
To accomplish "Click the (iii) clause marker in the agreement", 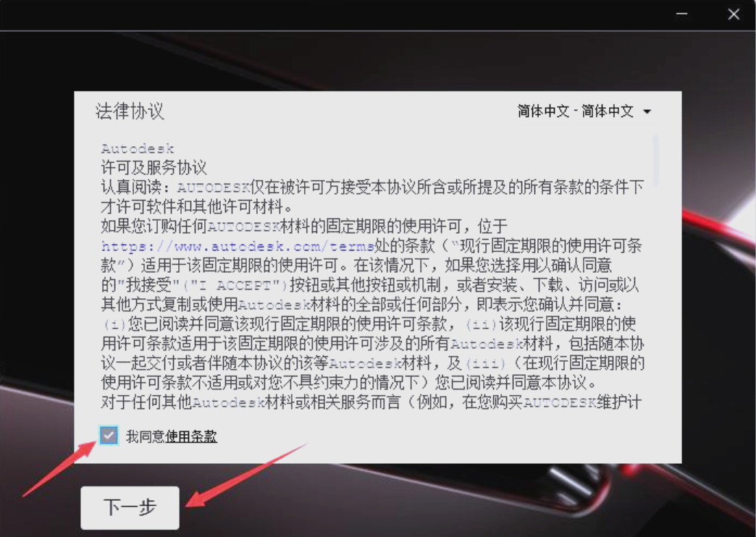I will click(485, 363).
